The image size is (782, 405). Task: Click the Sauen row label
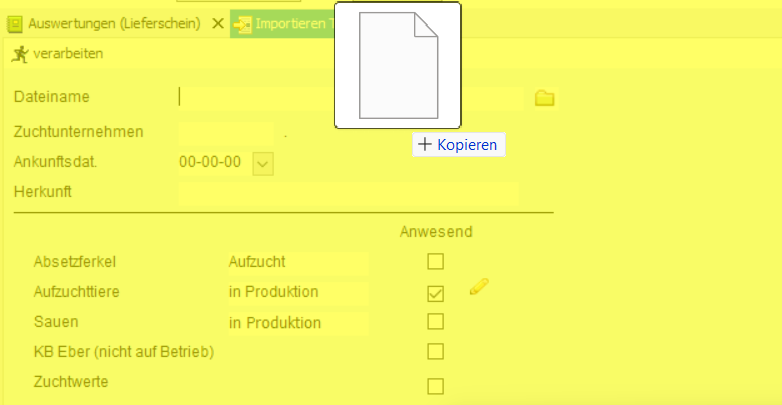point(56,322)
